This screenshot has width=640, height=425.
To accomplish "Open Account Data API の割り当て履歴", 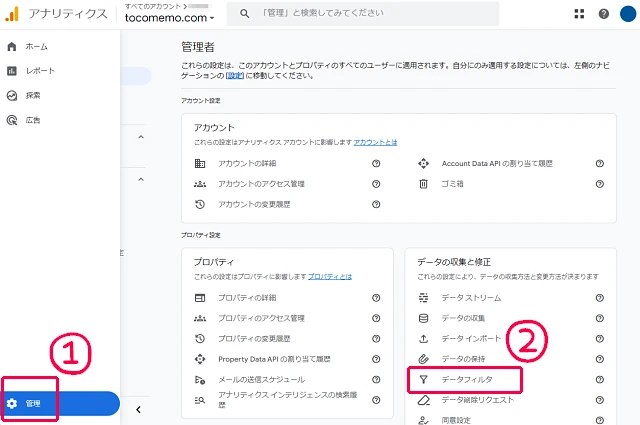I will tap(497, 164).
